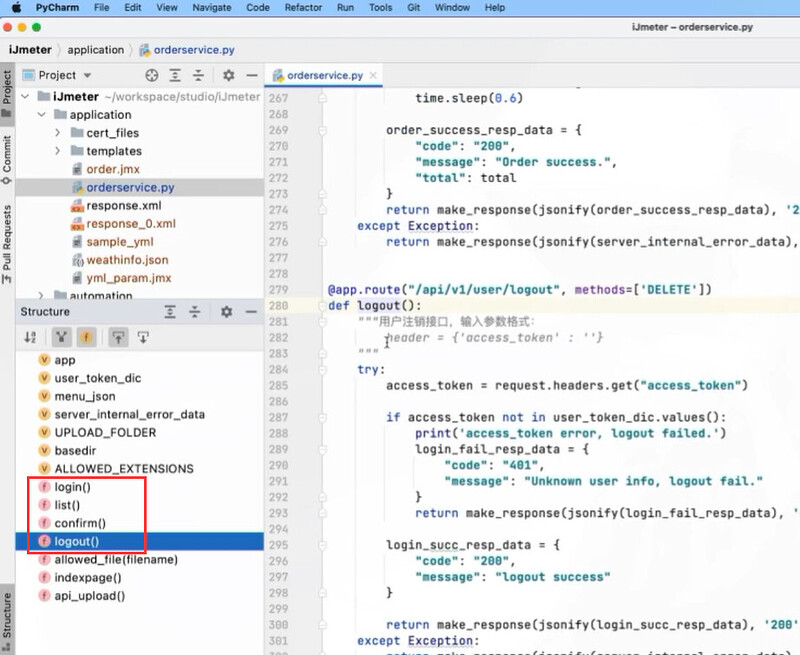Click iJmeter breadcrumb in navigation bar
This screenshot has height=655, width=800.
(30, 49)
